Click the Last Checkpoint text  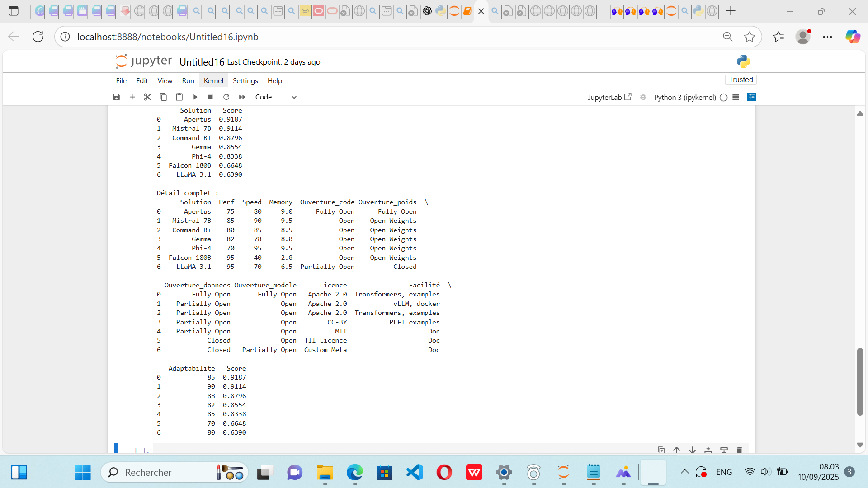tap(274, 62)
